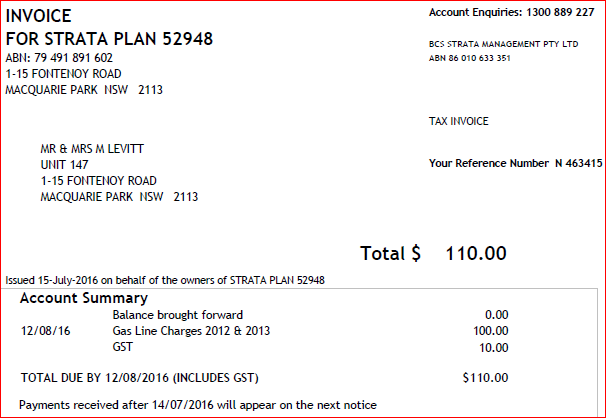Click BCS STRATA MANAGEMENT PTY LTD text
Screen dimensions: 606x418
[504, 44]
